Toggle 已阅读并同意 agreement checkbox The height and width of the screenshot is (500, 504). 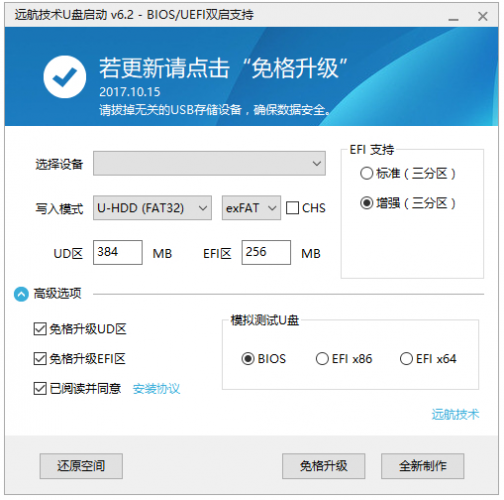click(40, 388)
